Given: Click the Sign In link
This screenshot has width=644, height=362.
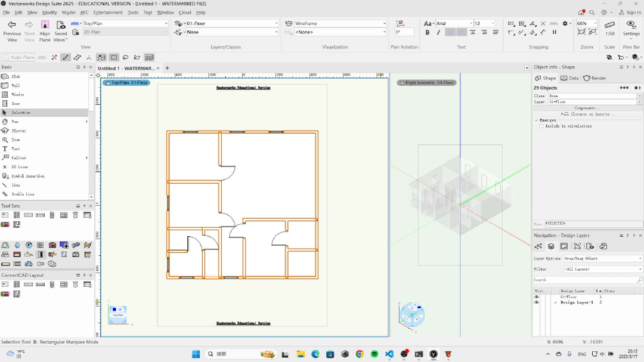Looking at the screenshot, I should 633,12.
